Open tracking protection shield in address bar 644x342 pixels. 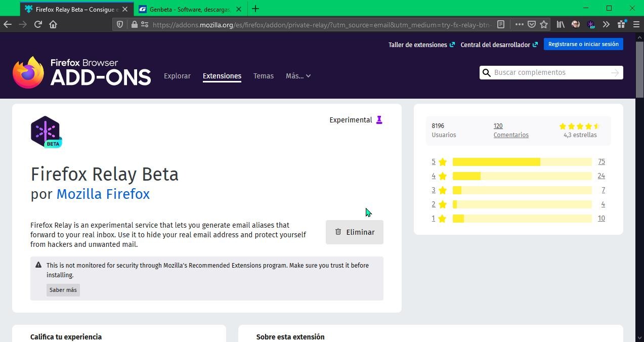pyautogui.click(x=120, y=24)
